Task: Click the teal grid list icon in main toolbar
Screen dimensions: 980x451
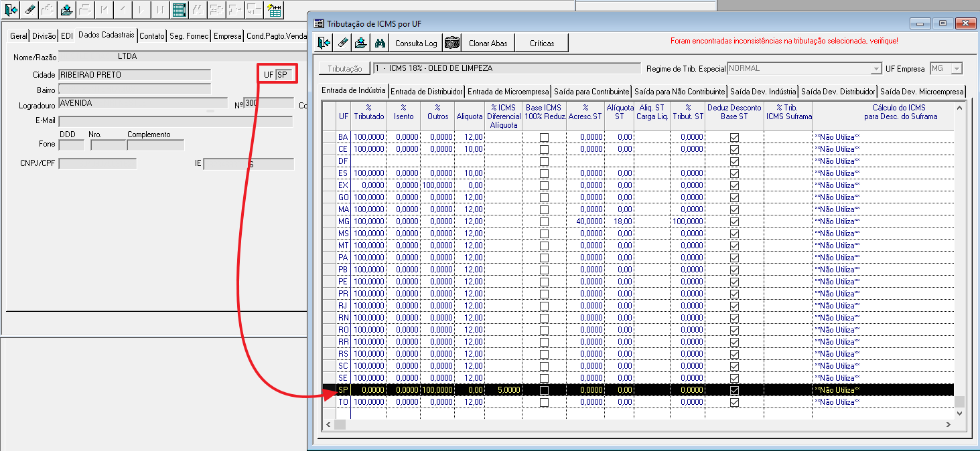Action: pyautogui.click(x=180, y=10)
